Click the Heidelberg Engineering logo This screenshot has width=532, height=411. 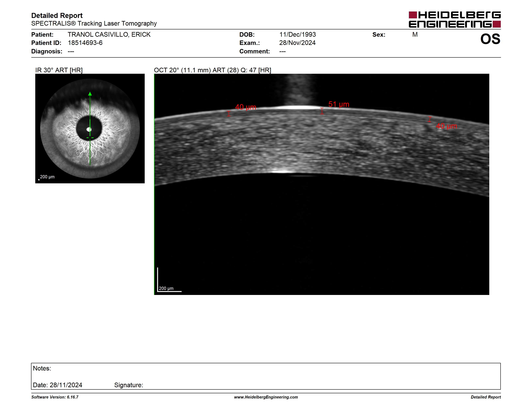(x=455, y=20)
